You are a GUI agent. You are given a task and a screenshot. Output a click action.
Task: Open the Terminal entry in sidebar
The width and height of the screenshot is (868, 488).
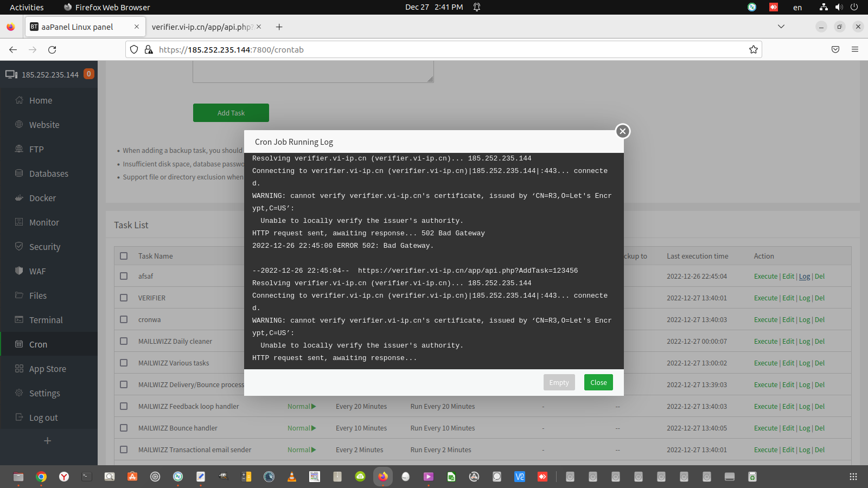point(46,320)
